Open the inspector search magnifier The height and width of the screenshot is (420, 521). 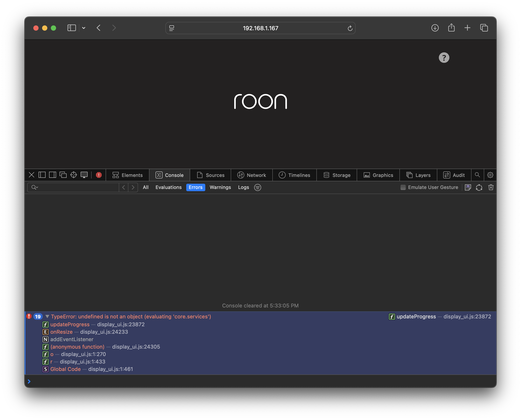(x=477, y=175)
